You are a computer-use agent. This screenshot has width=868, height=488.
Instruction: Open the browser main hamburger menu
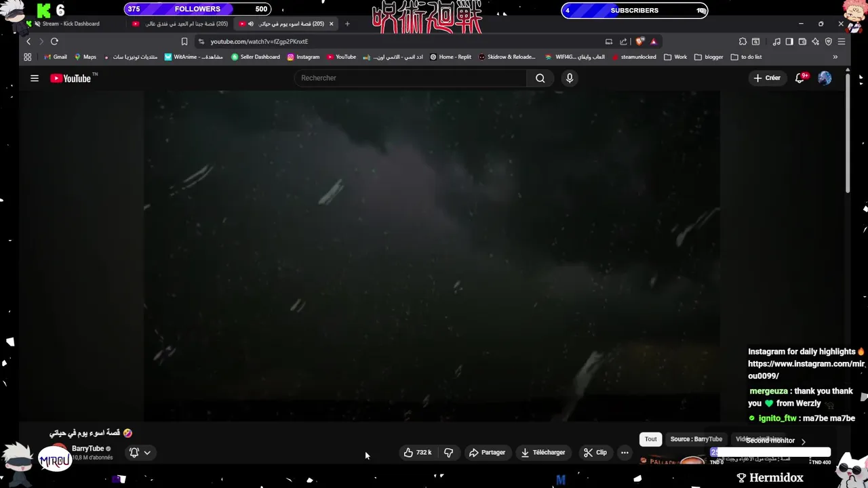point(842,41)
